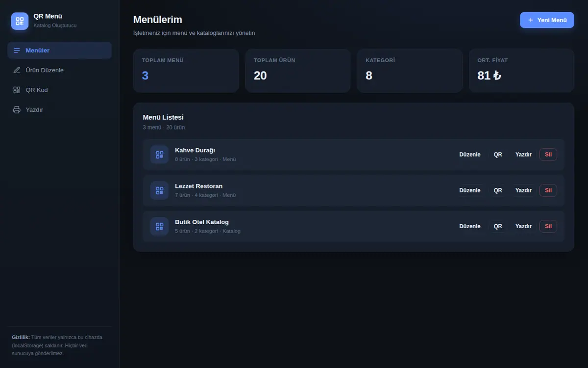This screenshot has height=368, width=588.
Task: Delete Kahve Durağı using Sil
Action: coord(548,155)
